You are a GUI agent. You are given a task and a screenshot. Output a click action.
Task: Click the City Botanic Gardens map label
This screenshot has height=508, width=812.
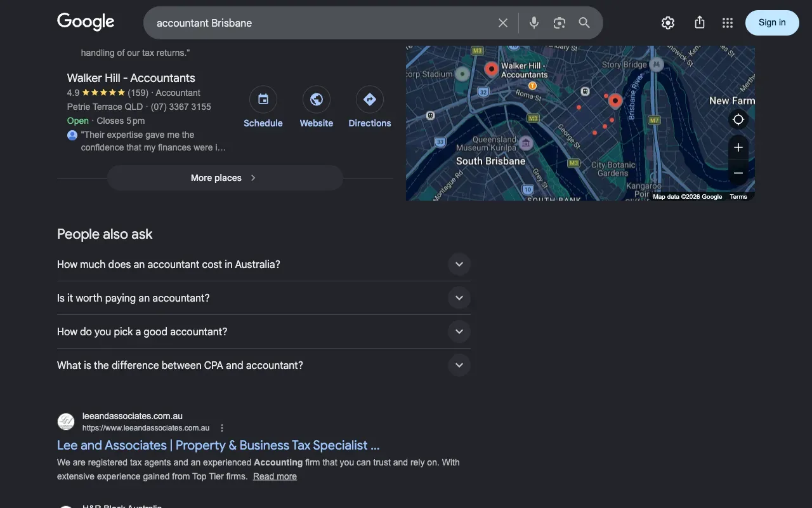(x=613, y=169)
